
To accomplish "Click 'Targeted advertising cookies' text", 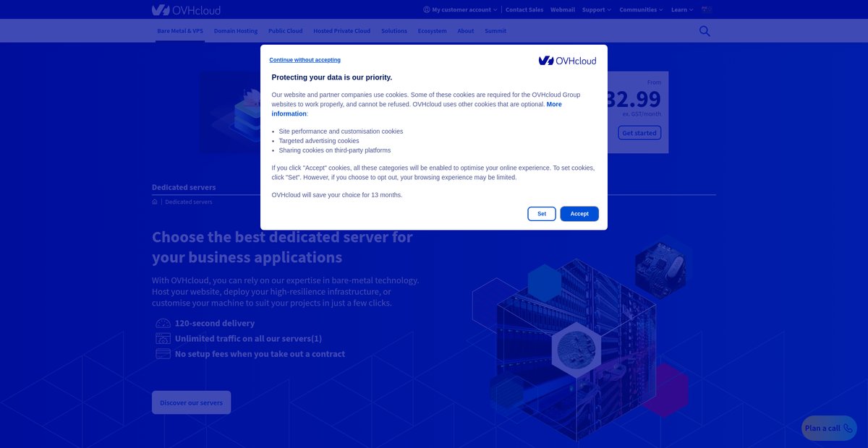I will coord(319,141).
